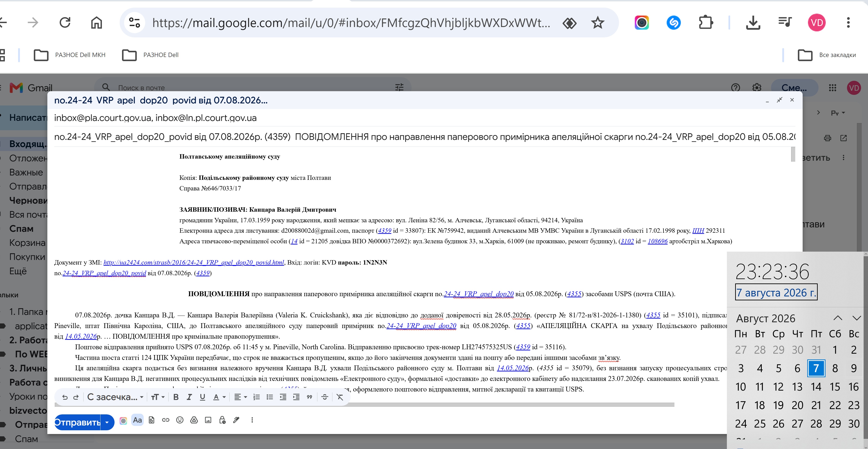Apply quote formatting
Image resolution: width=868 pixels, height=449 pixels.
pyautogui.click(x=309, y=397)
